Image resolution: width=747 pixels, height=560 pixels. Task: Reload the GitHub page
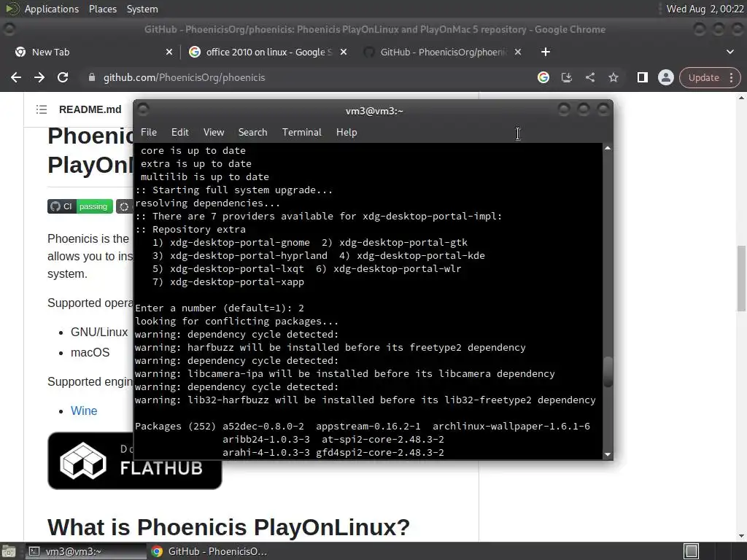(63, 77)
